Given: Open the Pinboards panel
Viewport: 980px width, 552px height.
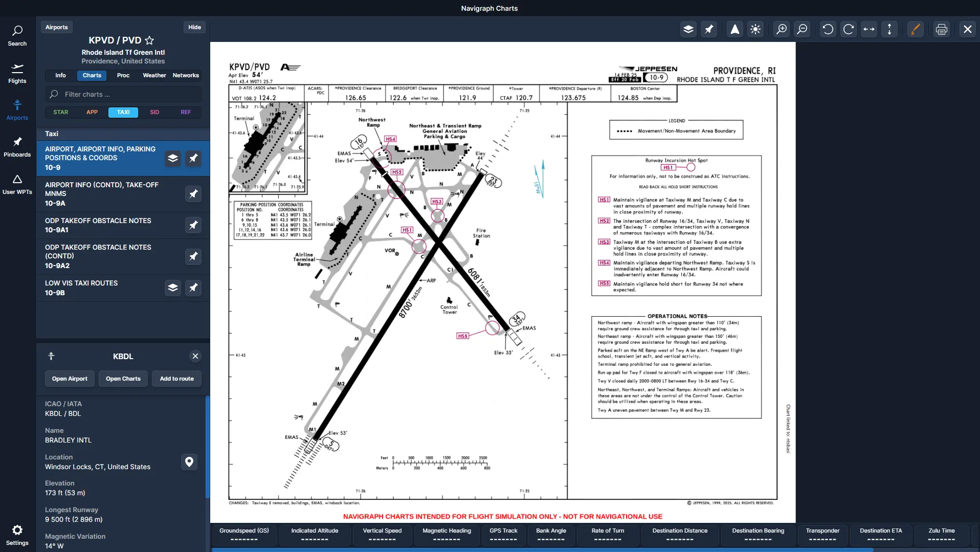Looking at the screenshot, I should click(17, 147).
